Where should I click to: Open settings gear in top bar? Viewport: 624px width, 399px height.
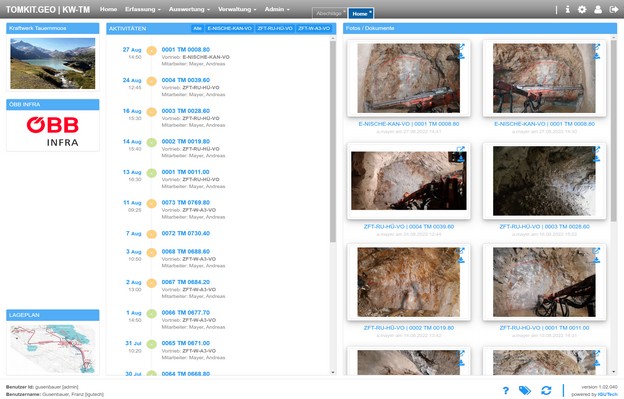click(582, 10)
